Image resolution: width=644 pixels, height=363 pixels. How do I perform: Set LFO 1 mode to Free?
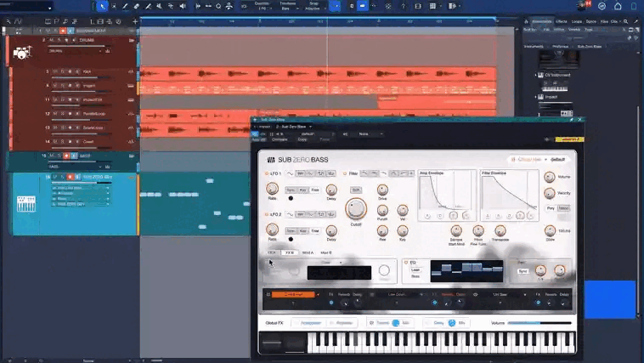coord(315,190)
